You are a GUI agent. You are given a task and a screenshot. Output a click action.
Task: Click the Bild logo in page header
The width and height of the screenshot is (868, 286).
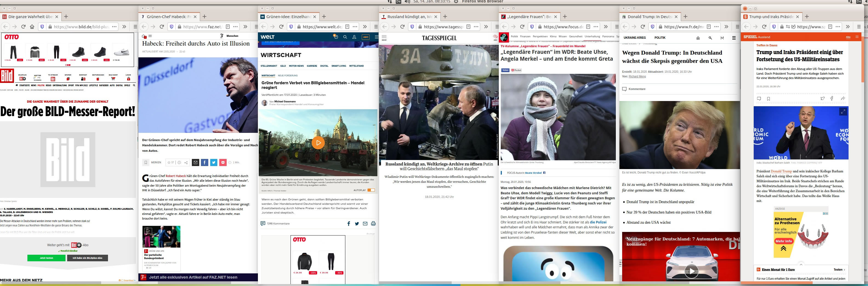pos(7,76)
